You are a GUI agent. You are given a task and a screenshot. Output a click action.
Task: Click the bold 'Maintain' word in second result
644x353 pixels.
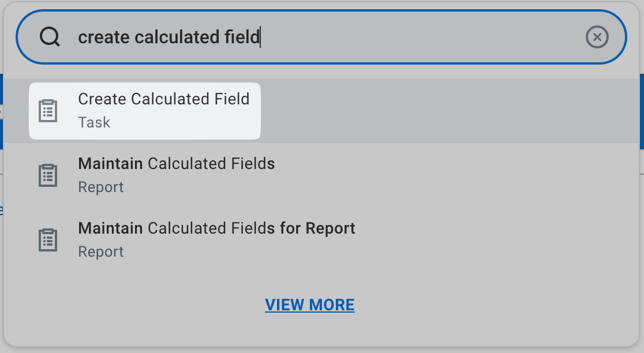110,164
